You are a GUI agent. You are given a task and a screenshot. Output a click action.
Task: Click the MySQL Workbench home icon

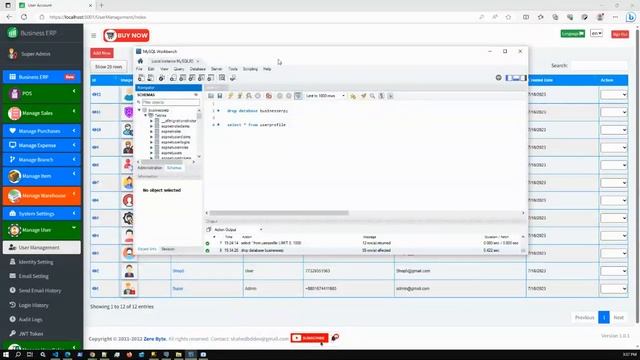[x=140, y=61]
